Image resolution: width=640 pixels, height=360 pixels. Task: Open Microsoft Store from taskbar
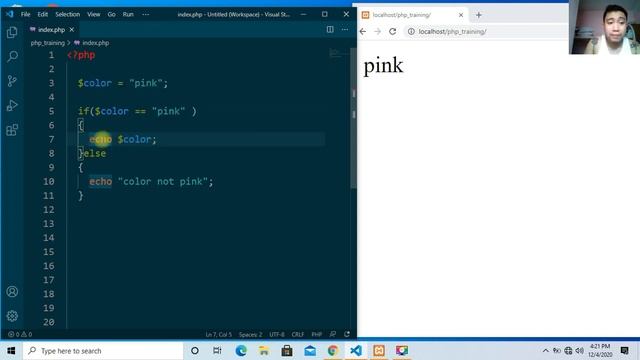click(x=287, y=351)
